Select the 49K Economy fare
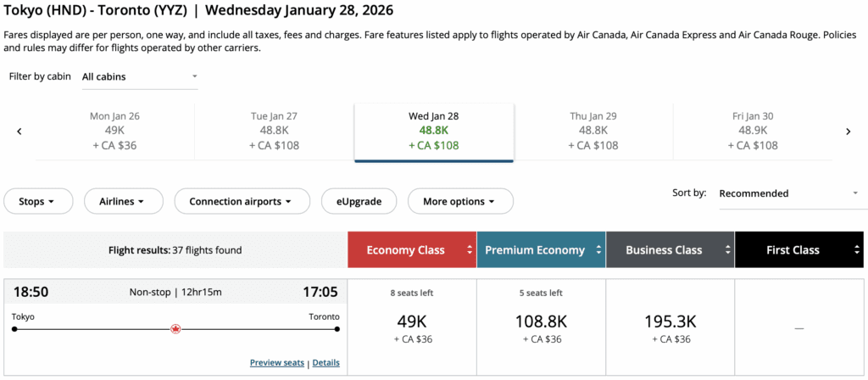 point(411,327)
